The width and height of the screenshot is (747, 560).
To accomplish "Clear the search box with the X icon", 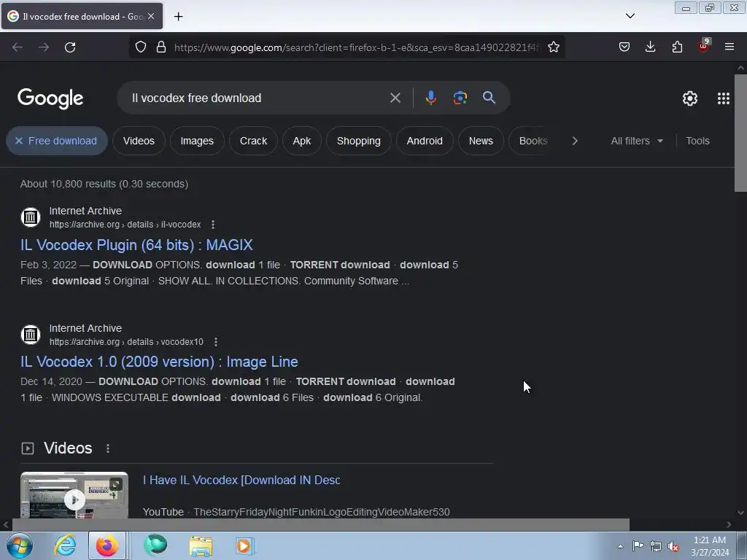I will pos(395,98).
